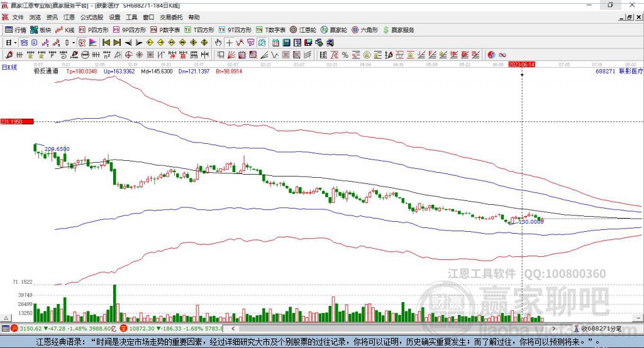Image resolution: width=644 pixels, height=348 pixels.
Task: Switch to K线 chart view in toolbar
Action: click(x=65, y=30)
